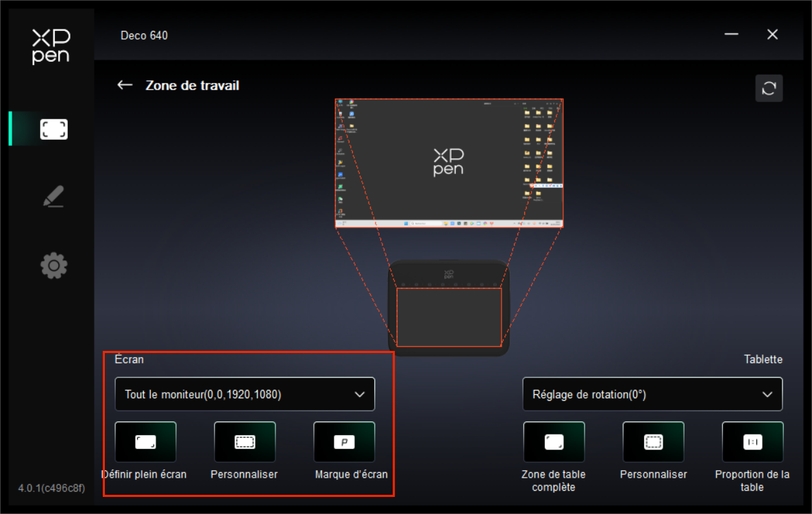Click the Deco 640 device name

click(144, 35)
